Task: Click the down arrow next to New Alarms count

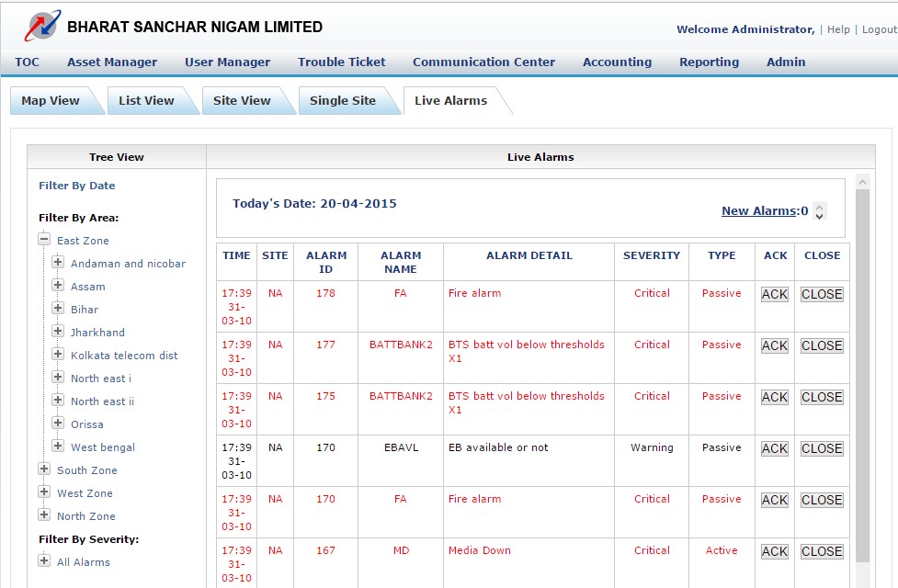Action: pos(820,216)
